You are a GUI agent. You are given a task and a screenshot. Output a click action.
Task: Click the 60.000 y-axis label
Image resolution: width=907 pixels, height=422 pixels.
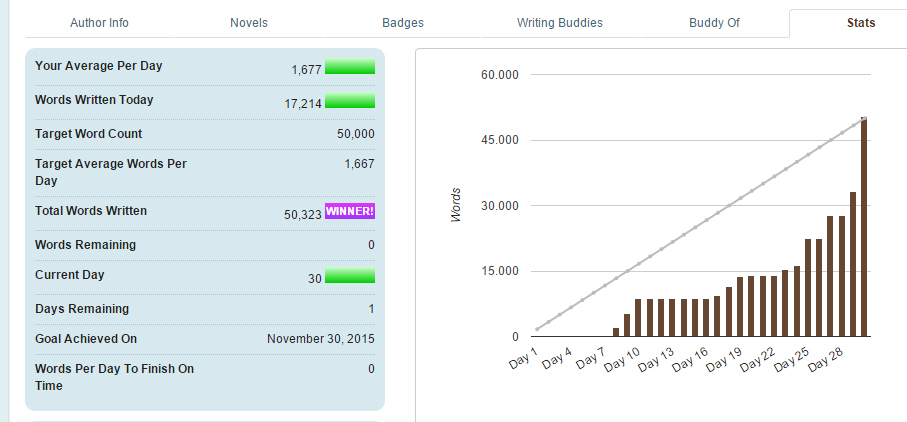tap(500, 75)
